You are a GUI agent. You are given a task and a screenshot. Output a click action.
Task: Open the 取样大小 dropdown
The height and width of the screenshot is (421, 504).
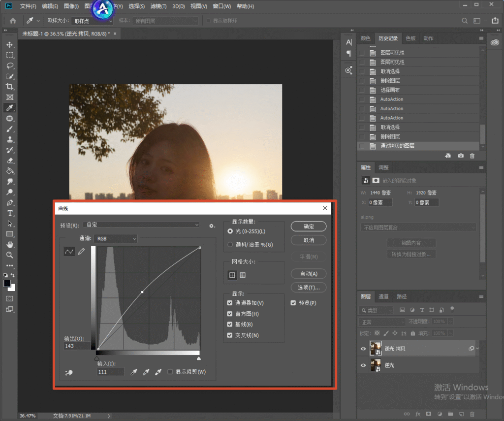point(92,21)
